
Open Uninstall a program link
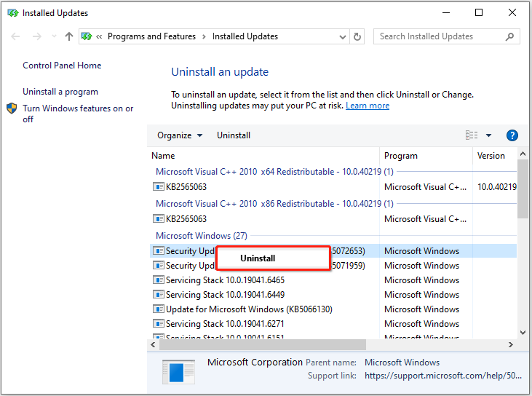(x=60, y=92)
